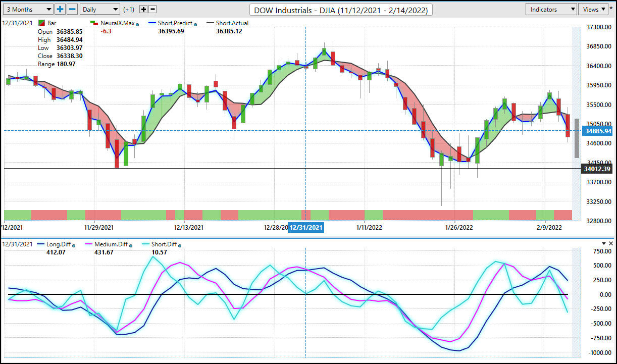The height and width of the screenshot is (364, 617).
Task: Click the 1/26/2022 date axis label
Action: (x=459, y=227)
